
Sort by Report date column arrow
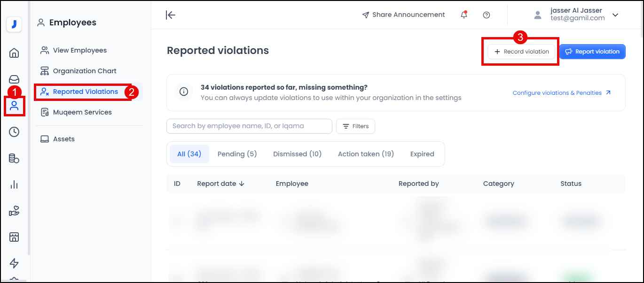tap(242, 184)
